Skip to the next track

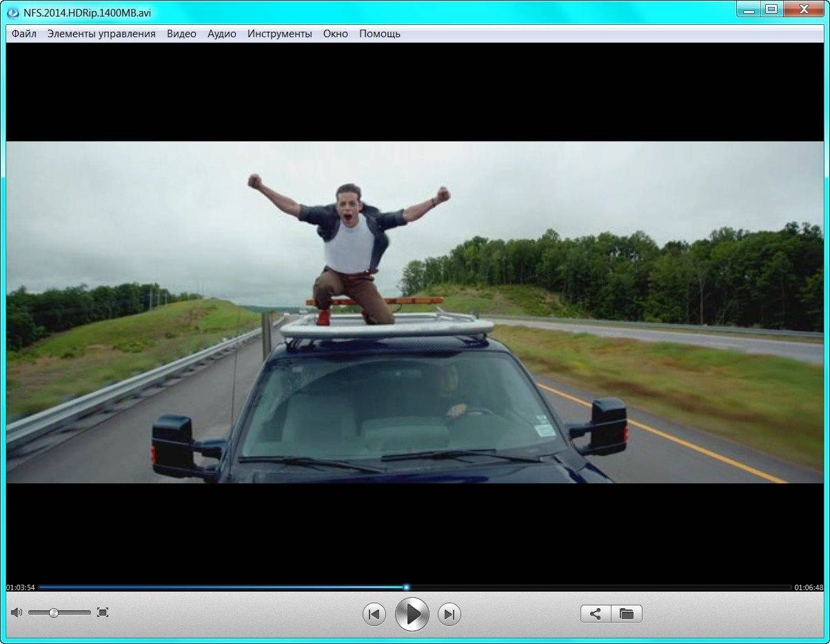[x=449, y=614]
